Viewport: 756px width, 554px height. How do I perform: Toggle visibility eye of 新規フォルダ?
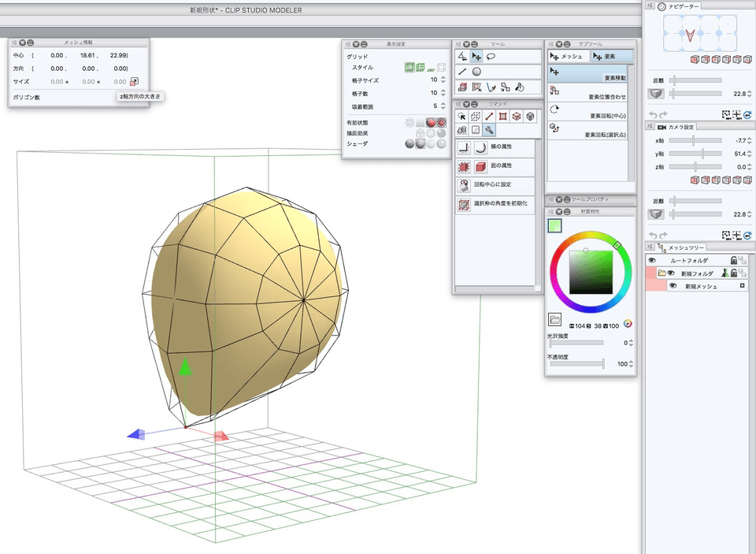click(671, 273)
